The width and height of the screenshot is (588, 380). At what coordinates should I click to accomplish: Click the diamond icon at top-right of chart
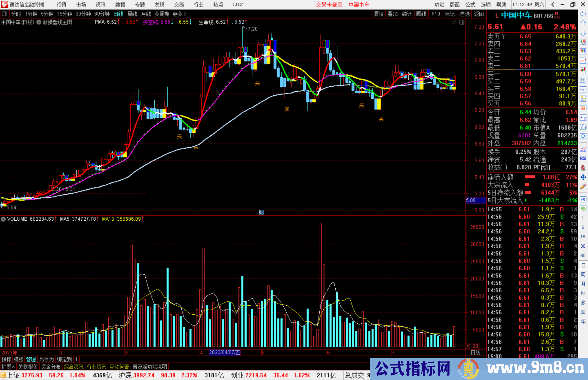pos(454,22)
